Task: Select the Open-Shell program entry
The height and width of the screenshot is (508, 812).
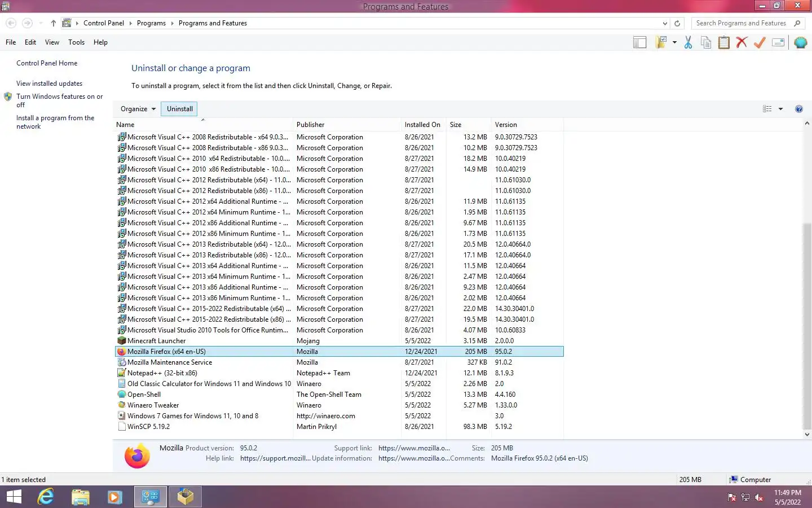Action: (x=339, y=395)
